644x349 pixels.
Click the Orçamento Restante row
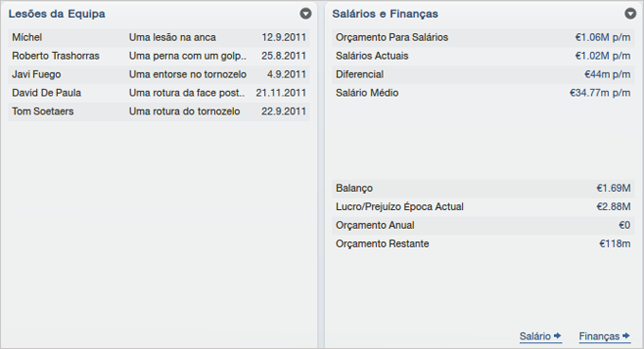point(483,244)
